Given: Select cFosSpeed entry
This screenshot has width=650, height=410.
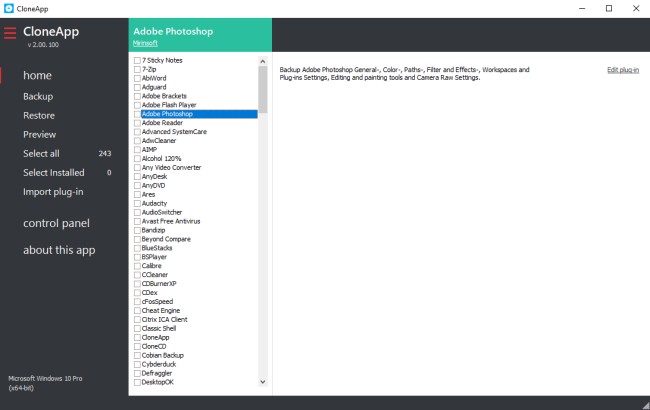Looking at the screenshot, I should 158,302.
